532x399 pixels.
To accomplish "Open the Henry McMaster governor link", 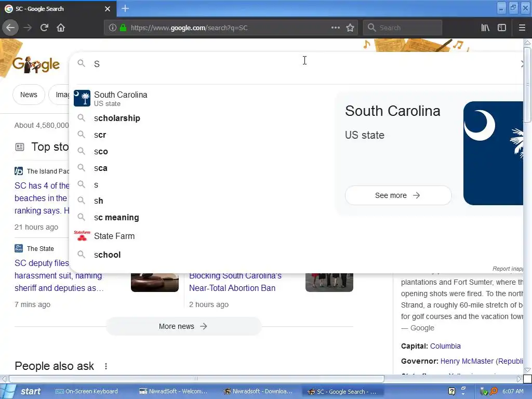I will pos(467,361).
